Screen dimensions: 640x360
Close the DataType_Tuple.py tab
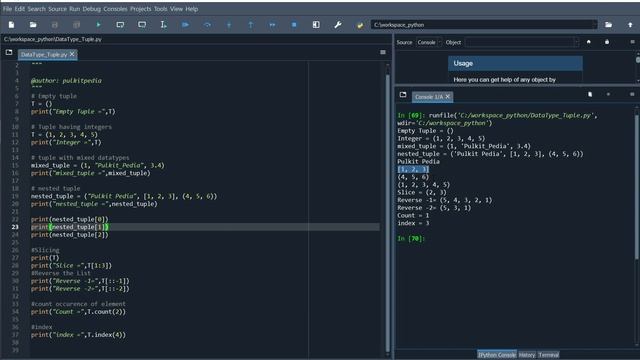pos(72,54)
